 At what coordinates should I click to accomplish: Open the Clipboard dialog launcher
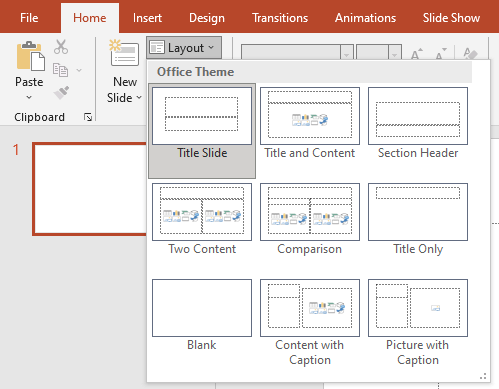(x=88, y=117)
